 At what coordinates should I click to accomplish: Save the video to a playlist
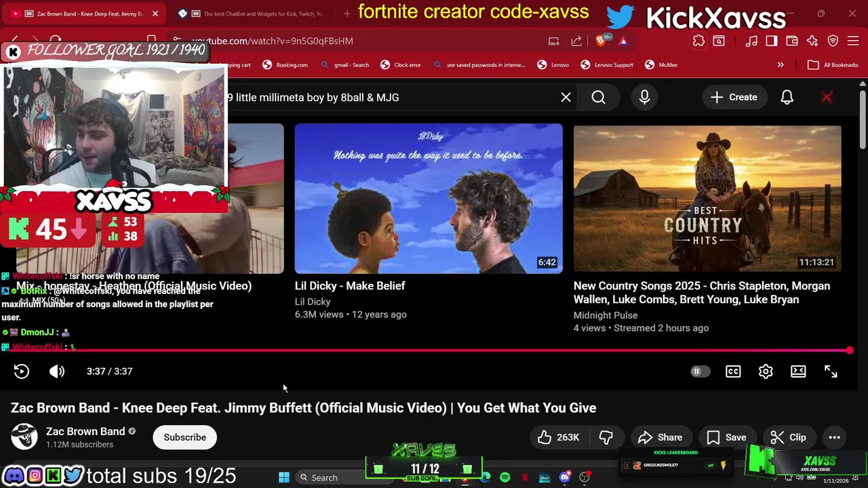726,437
